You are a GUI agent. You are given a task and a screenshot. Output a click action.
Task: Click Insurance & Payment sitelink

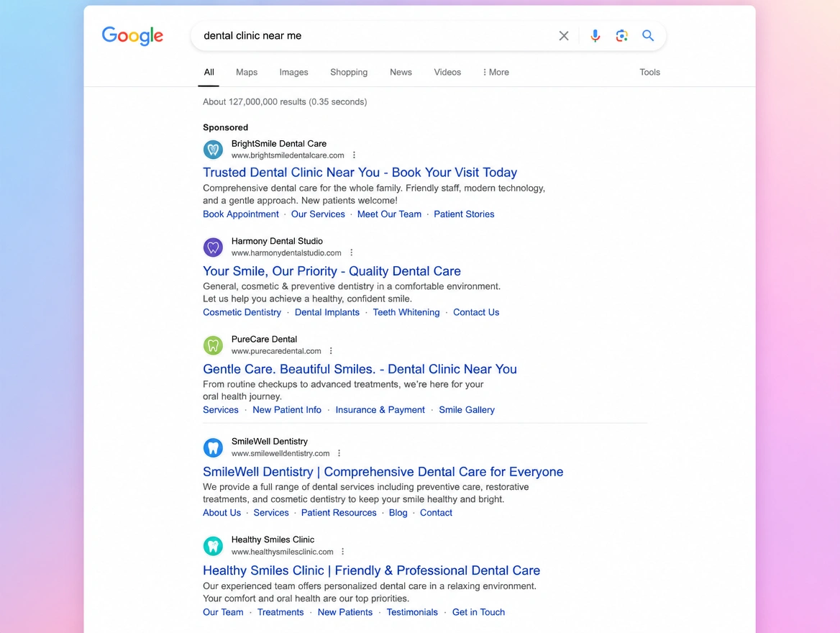click(380, 410)
